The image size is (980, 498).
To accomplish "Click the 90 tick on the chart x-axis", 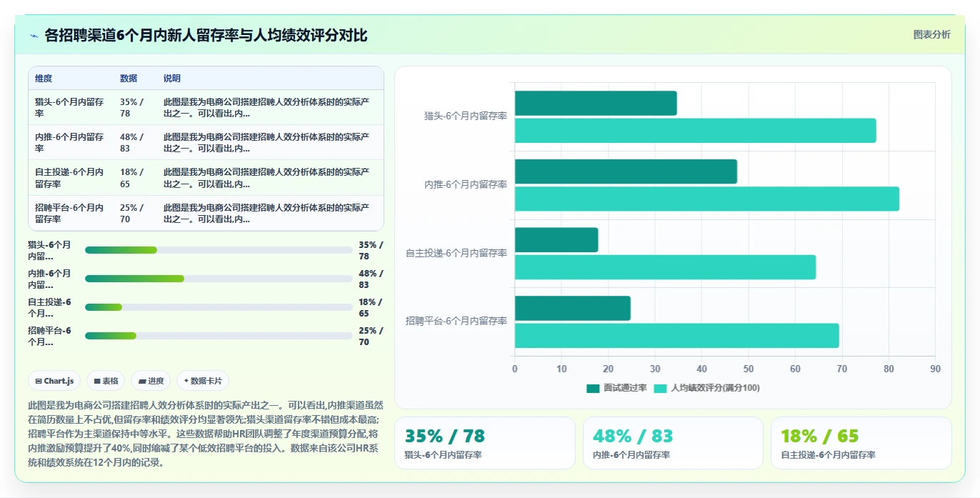I will (x=935, y=369).
